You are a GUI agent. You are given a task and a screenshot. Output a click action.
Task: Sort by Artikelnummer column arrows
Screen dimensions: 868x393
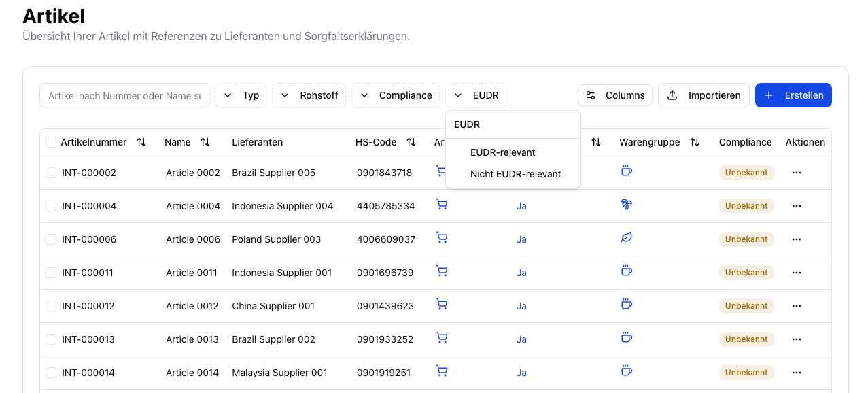pos(141,142)
